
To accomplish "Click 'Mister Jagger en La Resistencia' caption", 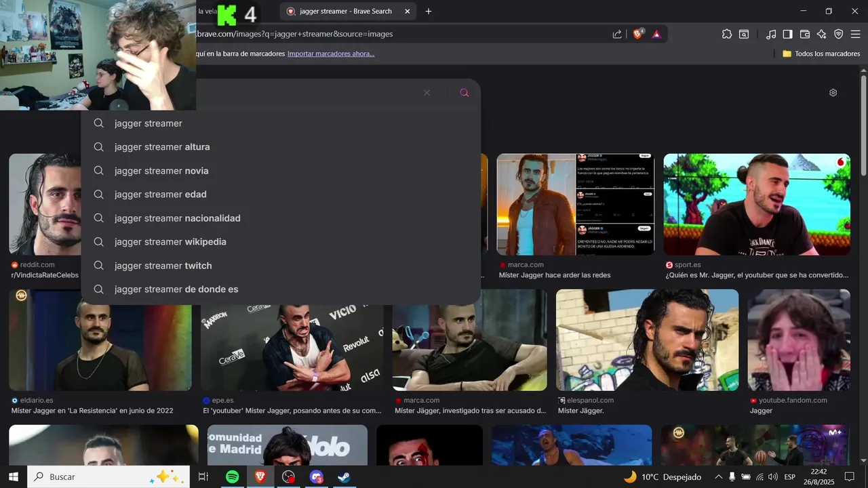I will pyautogui.click(x=92, y=411).
